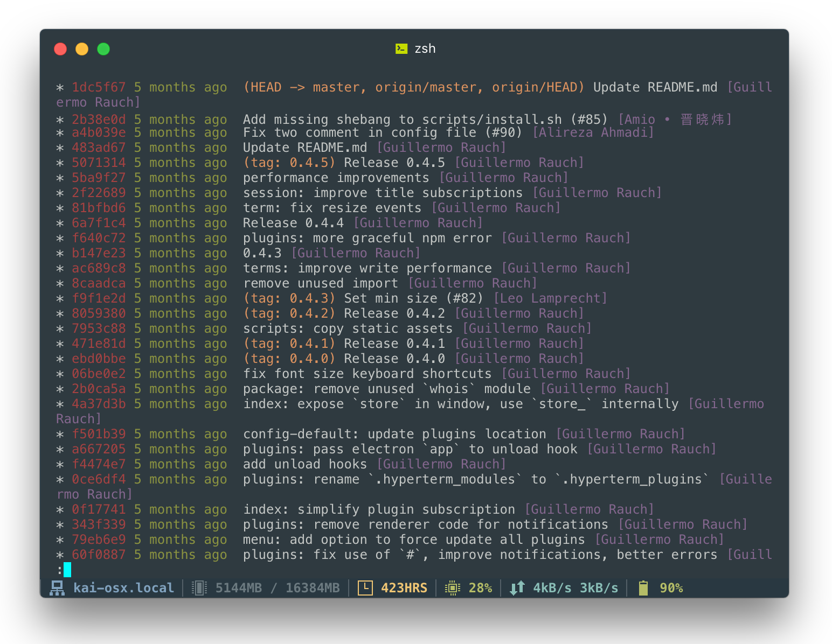Click the memory chip icon in status bar
Viewport: 832px width, 644px height.
click(199, 588)
